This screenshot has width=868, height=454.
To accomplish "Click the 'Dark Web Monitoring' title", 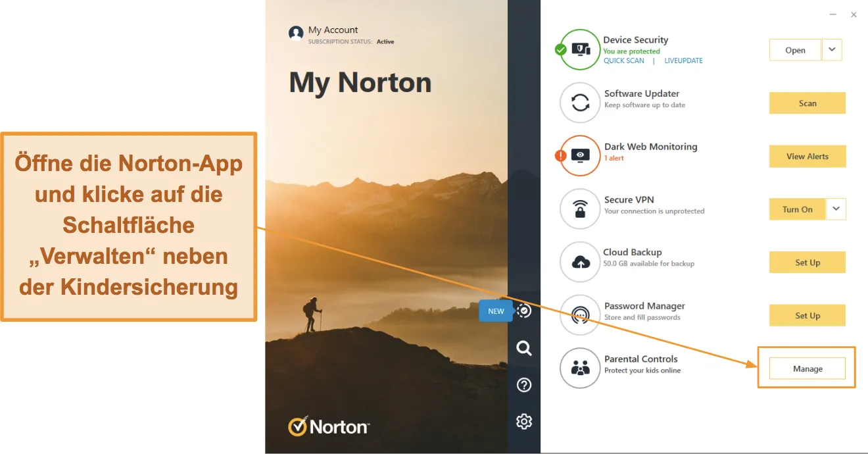I will 651,147.
